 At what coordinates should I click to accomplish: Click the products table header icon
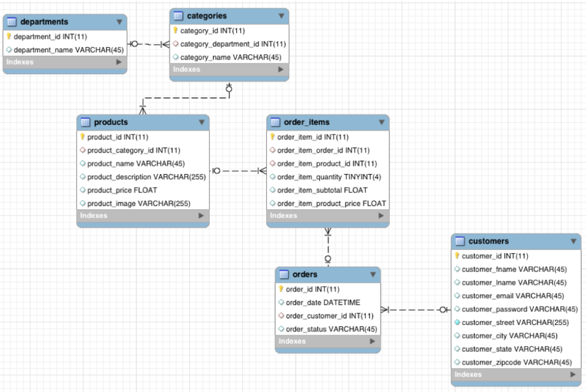click(85, 122)
